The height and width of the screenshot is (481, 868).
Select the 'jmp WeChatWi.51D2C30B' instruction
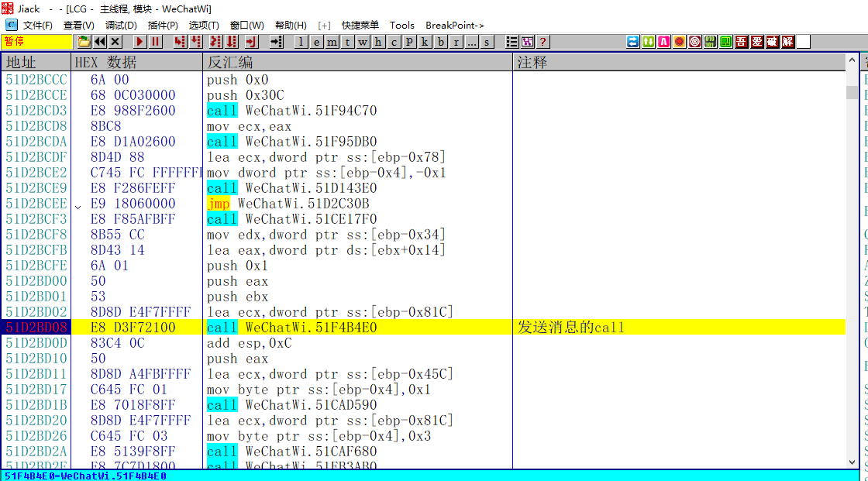288,204
